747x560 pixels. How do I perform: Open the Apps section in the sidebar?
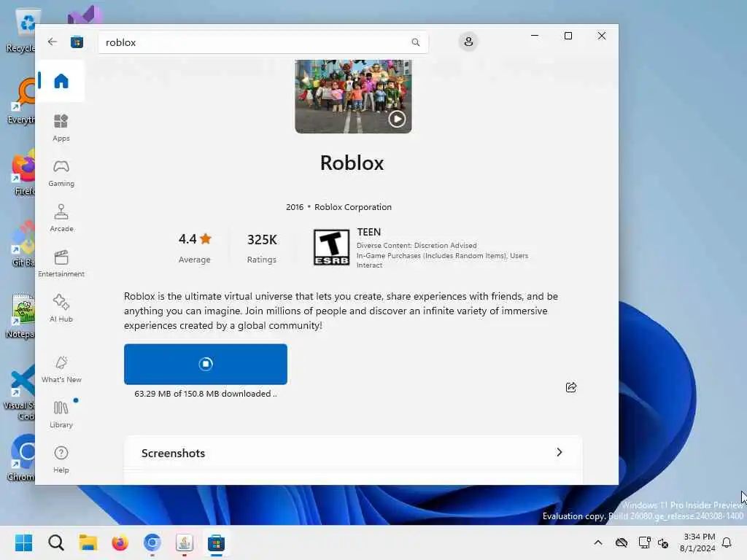pyautogui.click(x=61, y=128)
